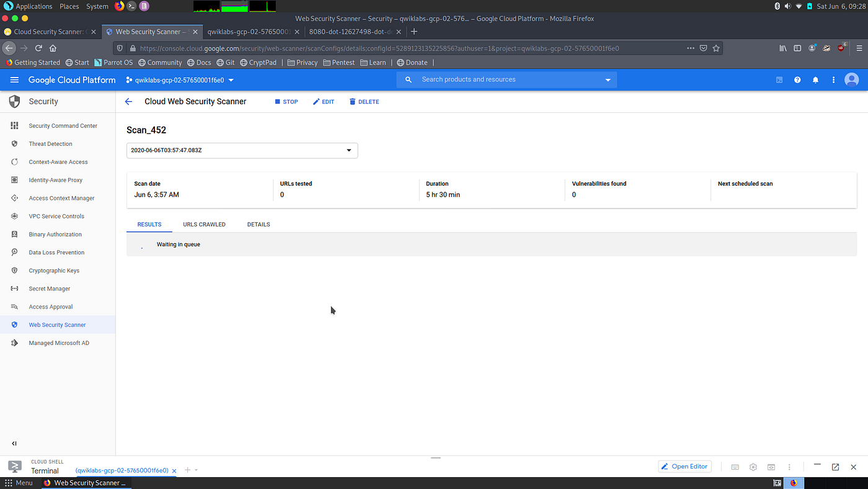The width and height of the screenshot is (868, 489).
Task: Open the Google Cloud account avatar
Action: coord(851,79)
